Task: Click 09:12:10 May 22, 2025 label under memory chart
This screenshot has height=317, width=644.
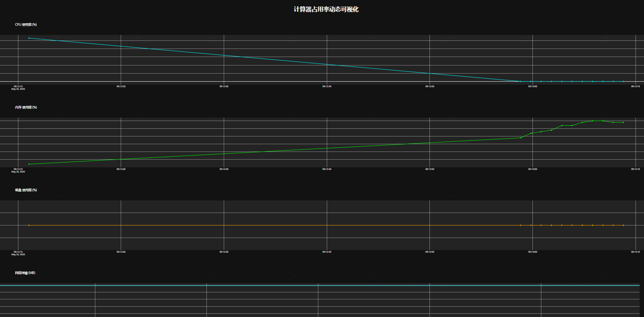Action: 18,170
